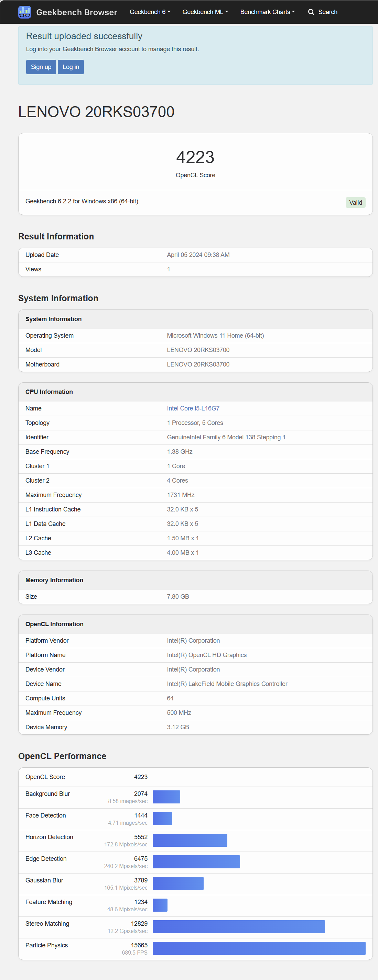Open the Benchmark Charts dropdown

(x=267, y=12)
